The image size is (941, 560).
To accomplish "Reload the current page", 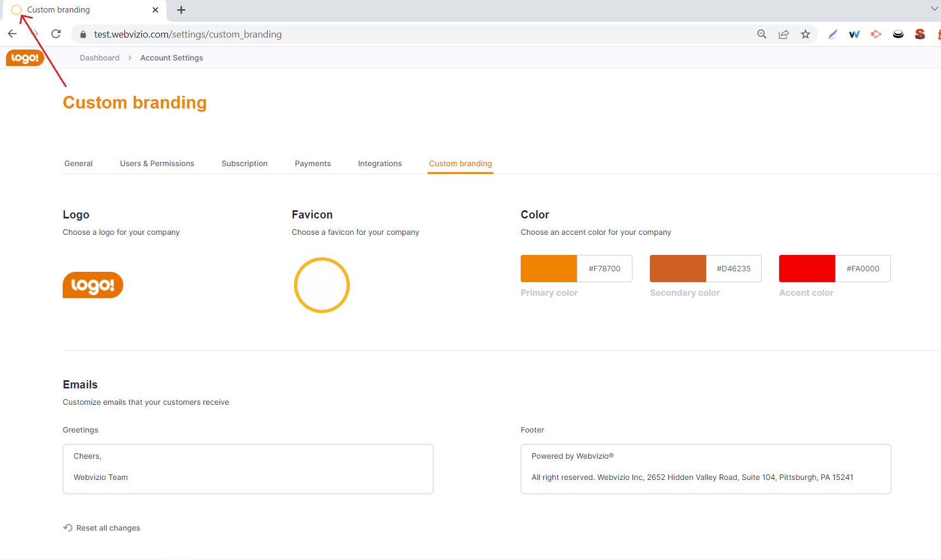I will pos(56,34).
